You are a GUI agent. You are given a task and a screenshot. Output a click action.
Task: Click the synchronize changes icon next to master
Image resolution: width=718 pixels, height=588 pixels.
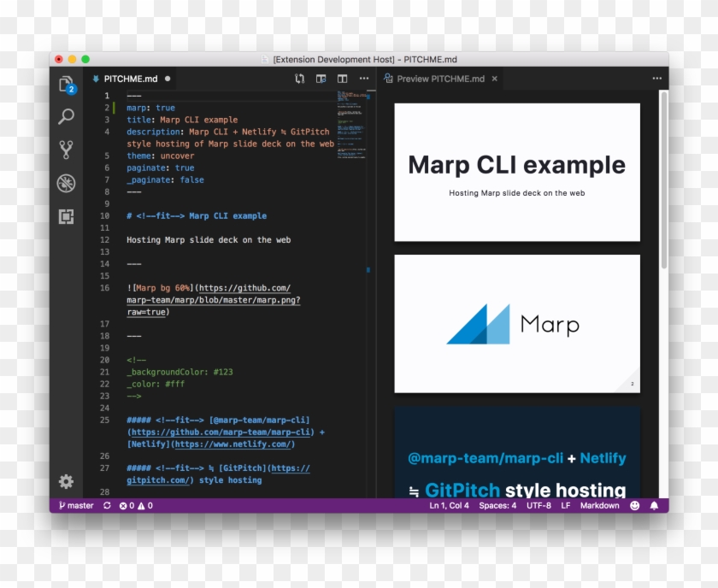105,505
